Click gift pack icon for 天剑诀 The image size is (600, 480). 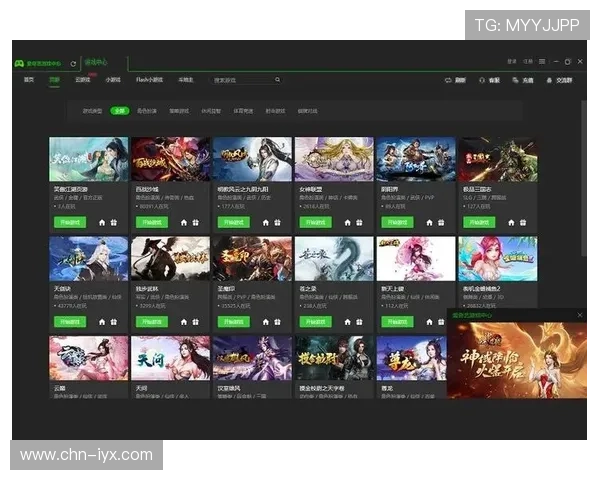pos(114,322)
